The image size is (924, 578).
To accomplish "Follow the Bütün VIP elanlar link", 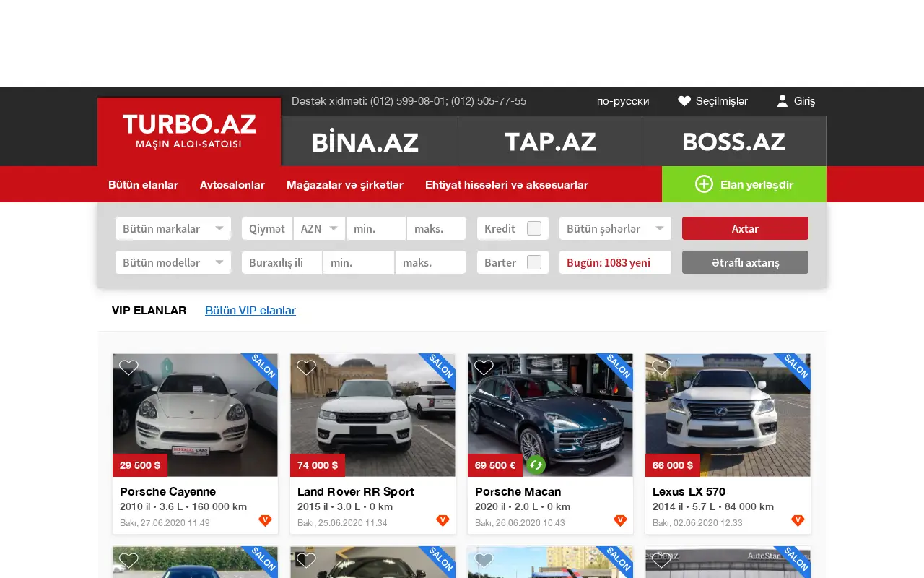I will (250, 310).
